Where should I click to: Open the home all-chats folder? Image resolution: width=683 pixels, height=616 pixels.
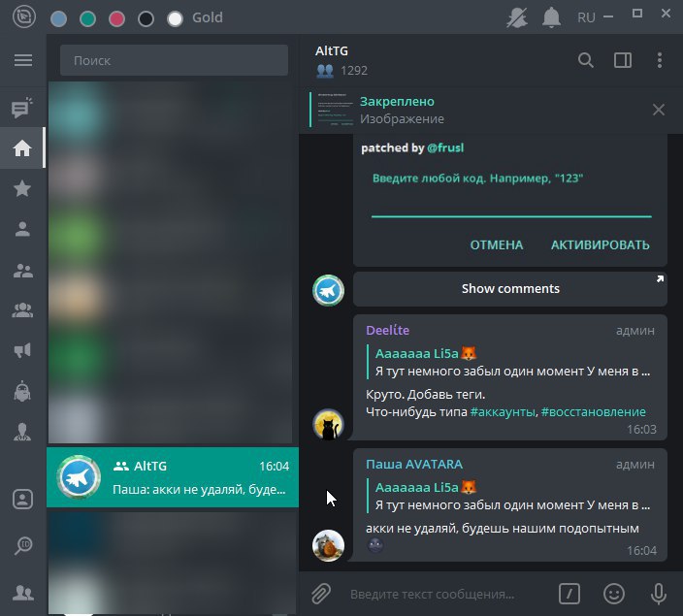[22, 148]
